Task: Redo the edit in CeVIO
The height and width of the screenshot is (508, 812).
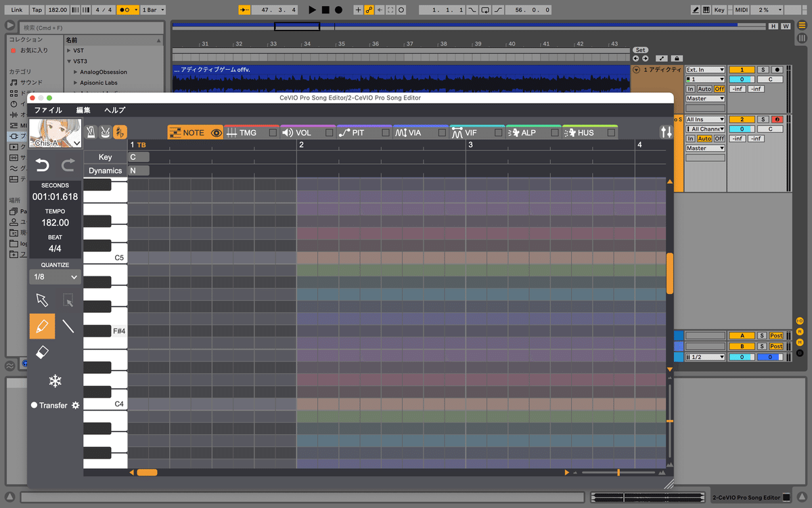Action: pos(68,165)
